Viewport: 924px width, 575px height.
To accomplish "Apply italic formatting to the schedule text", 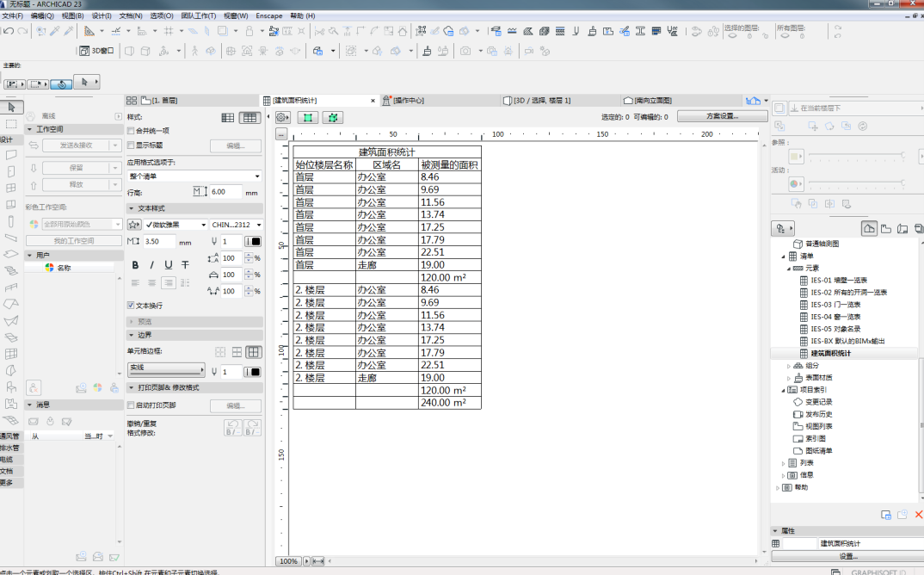I will pyautogui.click(x=151, y=265).
